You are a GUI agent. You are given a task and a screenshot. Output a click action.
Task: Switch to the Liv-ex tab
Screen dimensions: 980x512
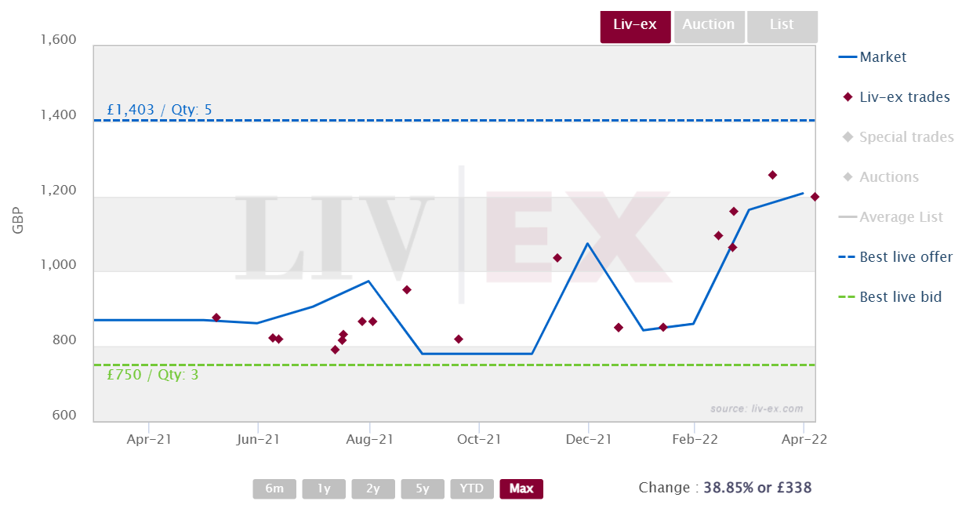[x=635, y=26]
